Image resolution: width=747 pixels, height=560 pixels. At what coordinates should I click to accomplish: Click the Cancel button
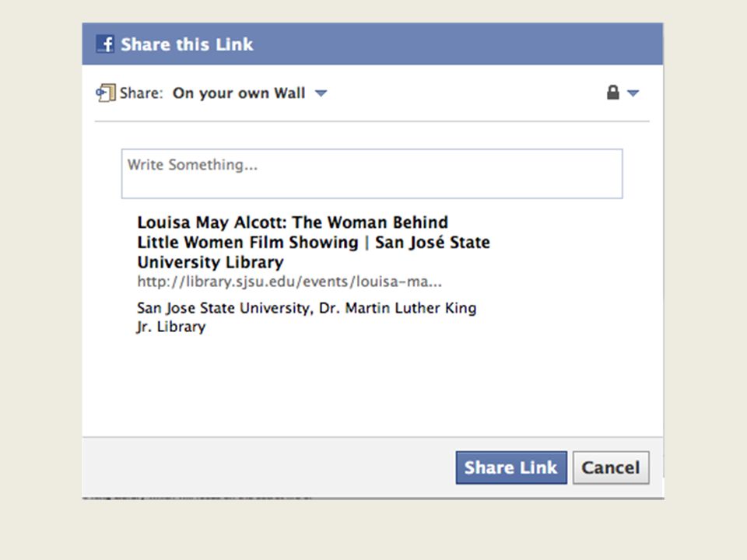tap(611, 467)
